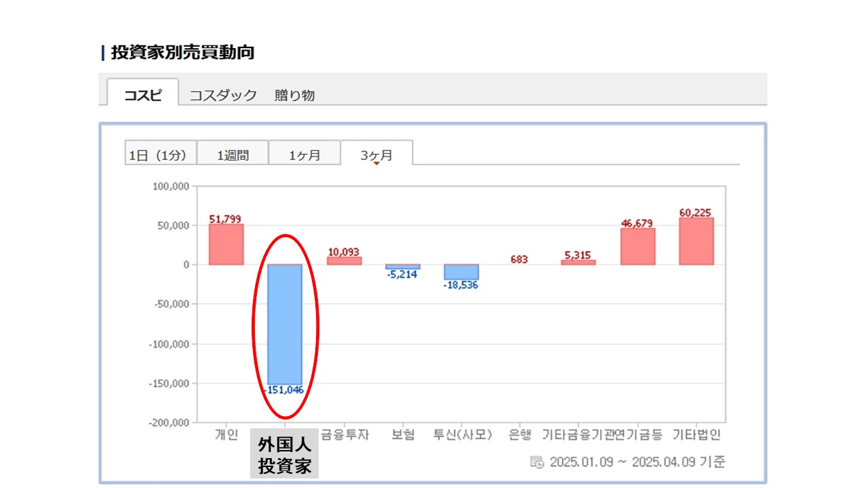Choose the 3ヶ月 period tab
The height and width of the screenshot is (488, 868).
(376, 155)
